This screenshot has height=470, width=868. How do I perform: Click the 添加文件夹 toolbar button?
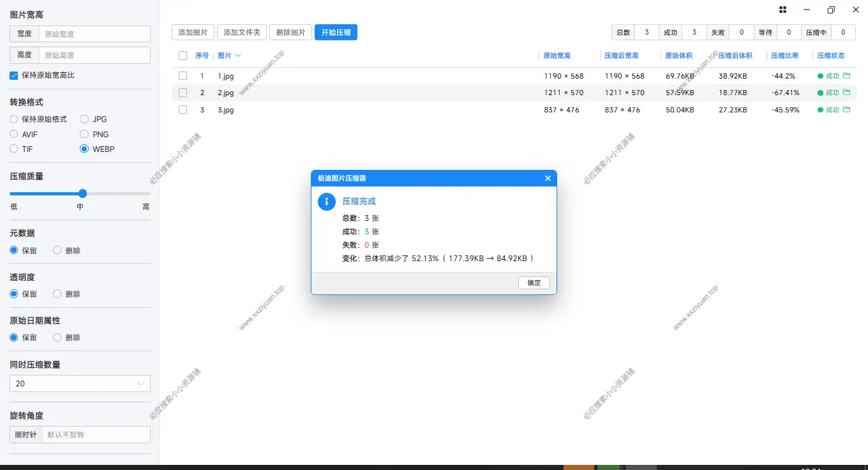(241, 32)
